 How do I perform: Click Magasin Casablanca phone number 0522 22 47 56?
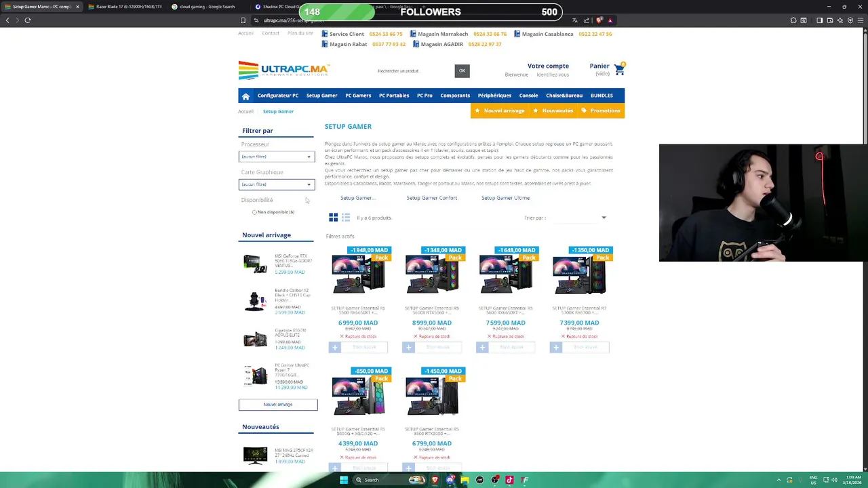[595, 34]
